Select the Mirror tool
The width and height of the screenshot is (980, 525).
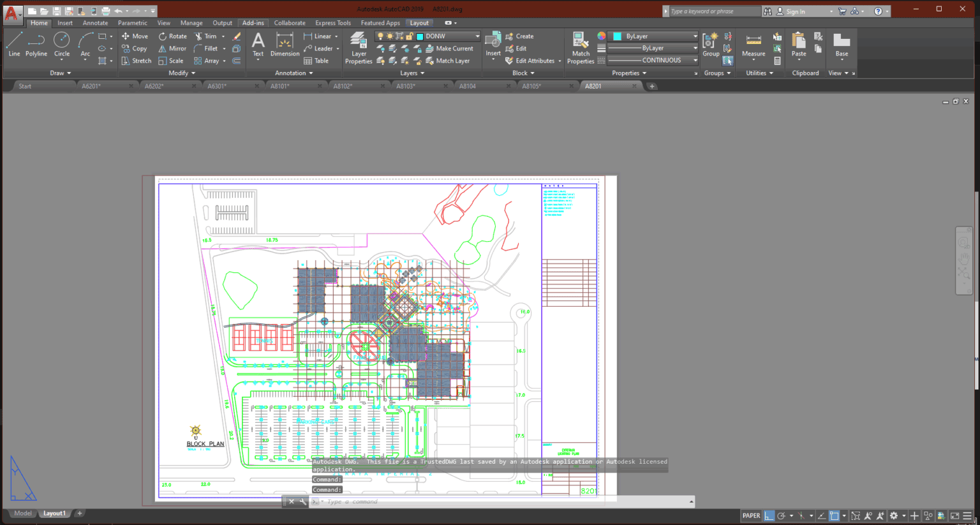click(172, 48)
